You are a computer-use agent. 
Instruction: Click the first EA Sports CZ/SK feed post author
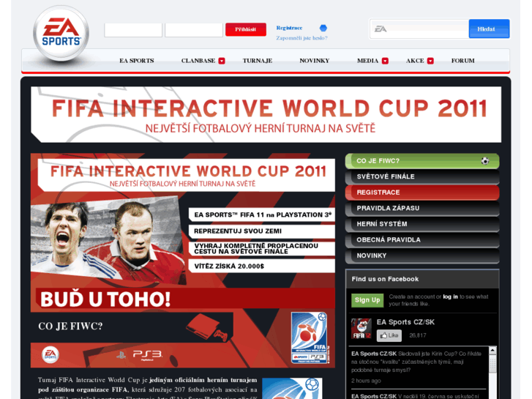(x=374, y=354)
